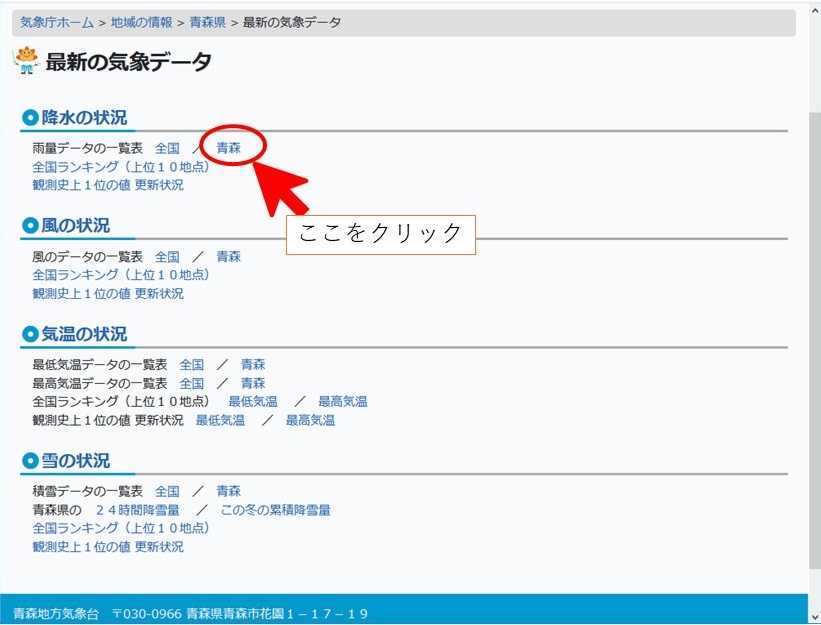The width and height of the screenshot is (821, 625).
Task: Open the 24時間降雪量 link
Action: 138,510
